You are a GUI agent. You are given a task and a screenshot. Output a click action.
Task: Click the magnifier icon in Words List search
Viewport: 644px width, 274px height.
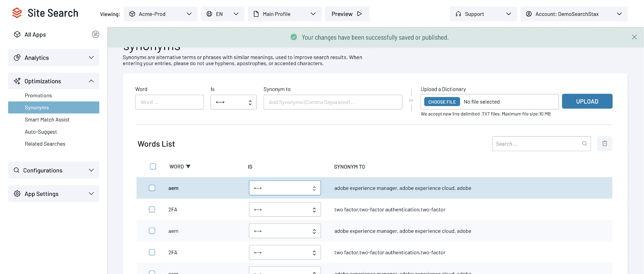pyautogui.click(x=584, y=143)
